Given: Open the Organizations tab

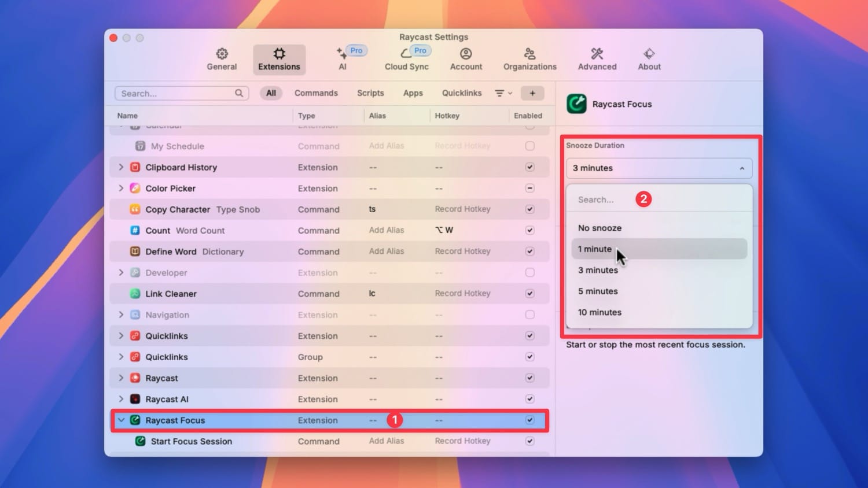Looking at the screenshot, I should pos(529,60).
